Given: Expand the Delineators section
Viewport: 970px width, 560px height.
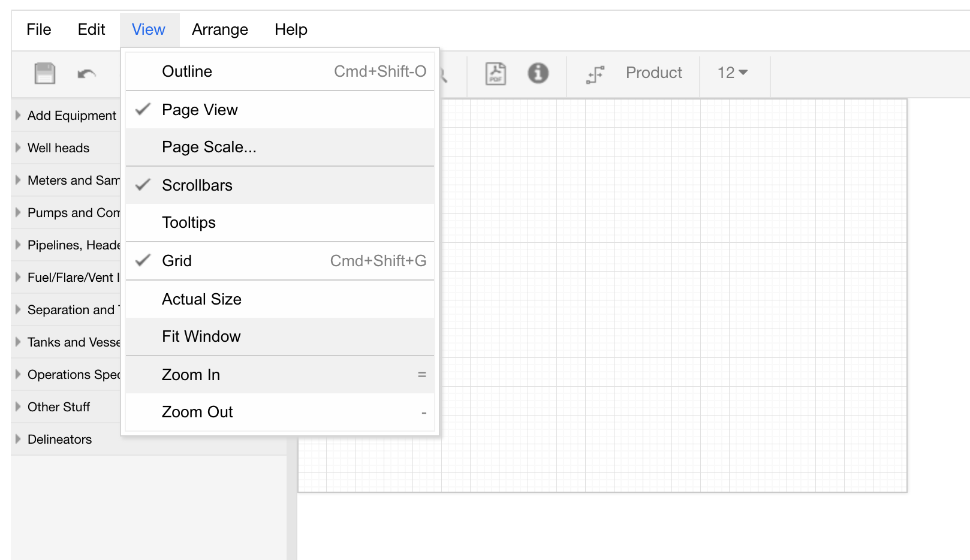Looking at the screenshot, I should 59,439.
